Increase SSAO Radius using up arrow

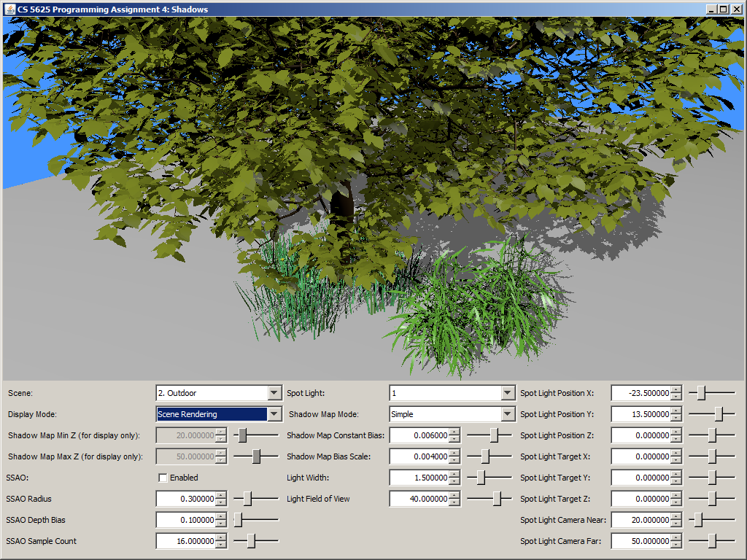221,495
